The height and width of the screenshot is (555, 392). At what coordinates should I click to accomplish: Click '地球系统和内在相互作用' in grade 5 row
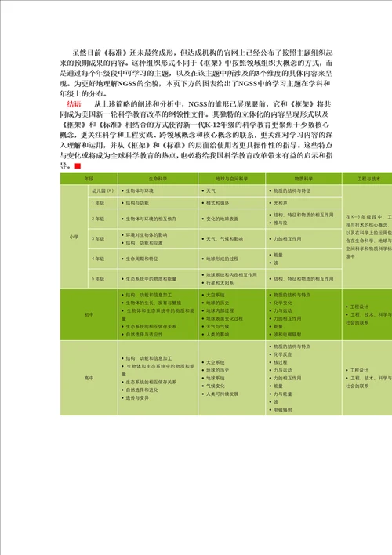pos(231,274)
